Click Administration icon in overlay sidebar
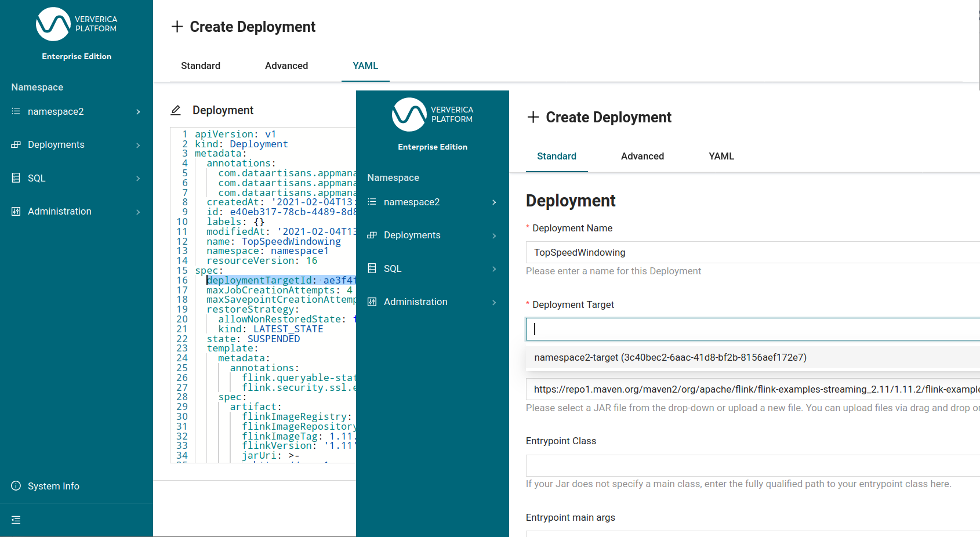 point(372,302)
